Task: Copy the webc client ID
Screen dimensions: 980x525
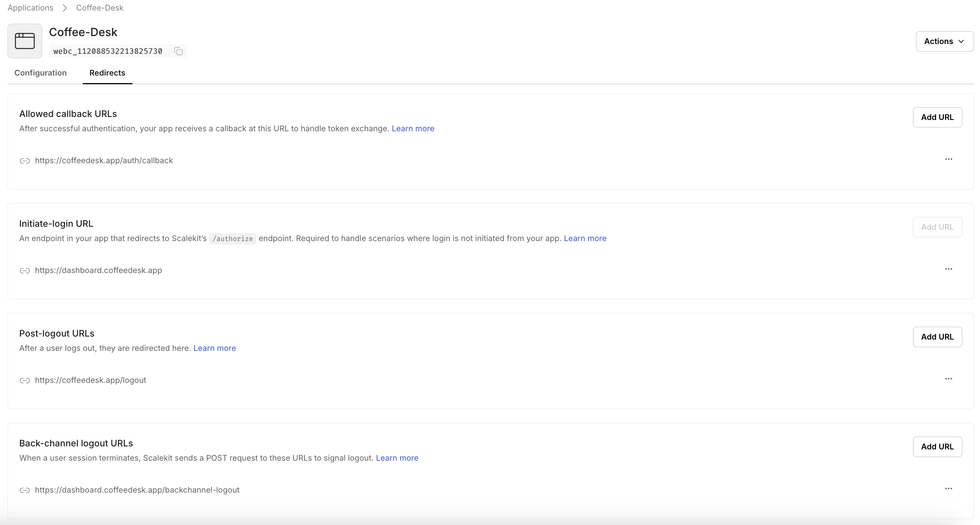Action: [178, 51]
